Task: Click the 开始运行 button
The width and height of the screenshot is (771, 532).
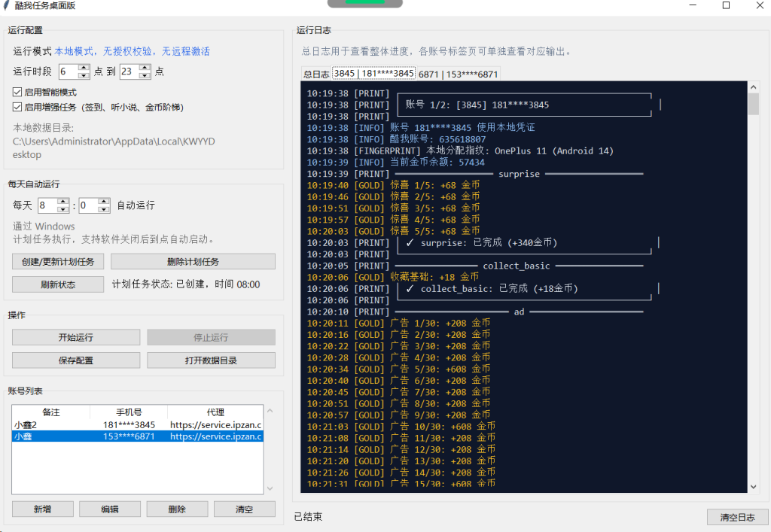Action: [x=75, y=338]
